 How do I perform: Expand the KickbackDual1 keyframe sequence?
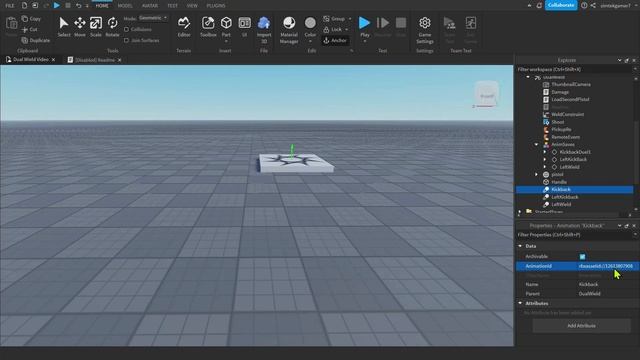tap(545, 152)
